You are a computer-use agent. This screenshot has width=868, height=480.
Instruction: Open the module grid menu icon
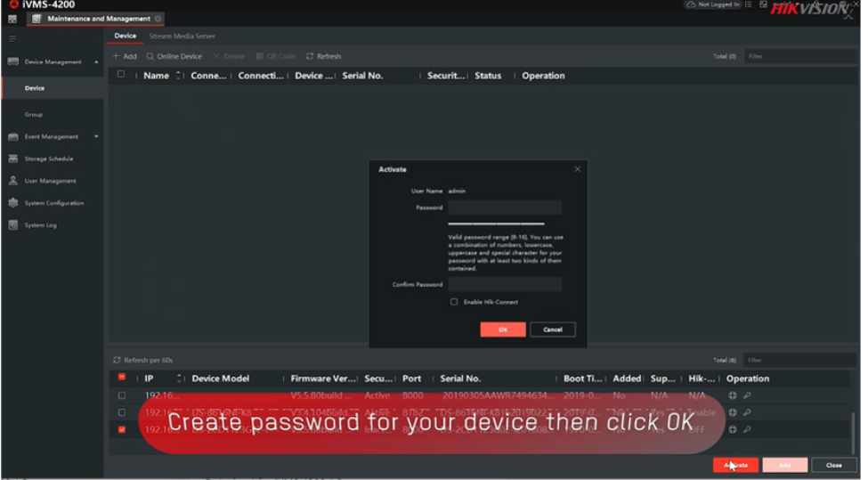pyautogui.click(x=12, y=19)
